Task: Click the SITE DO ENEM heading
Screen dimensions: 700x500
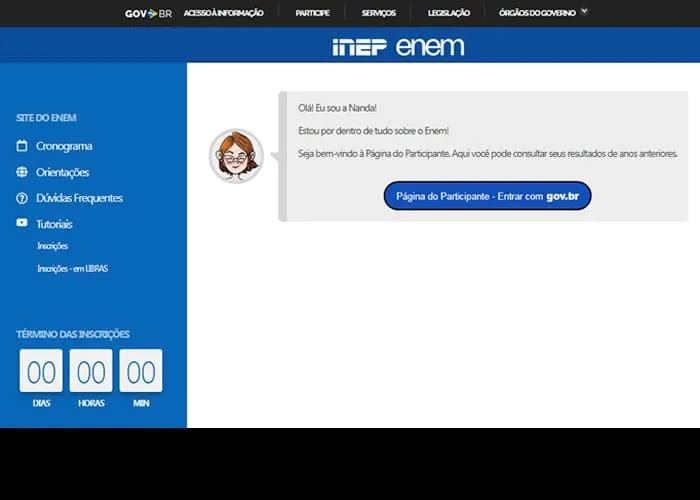Action: pos(46,118)
